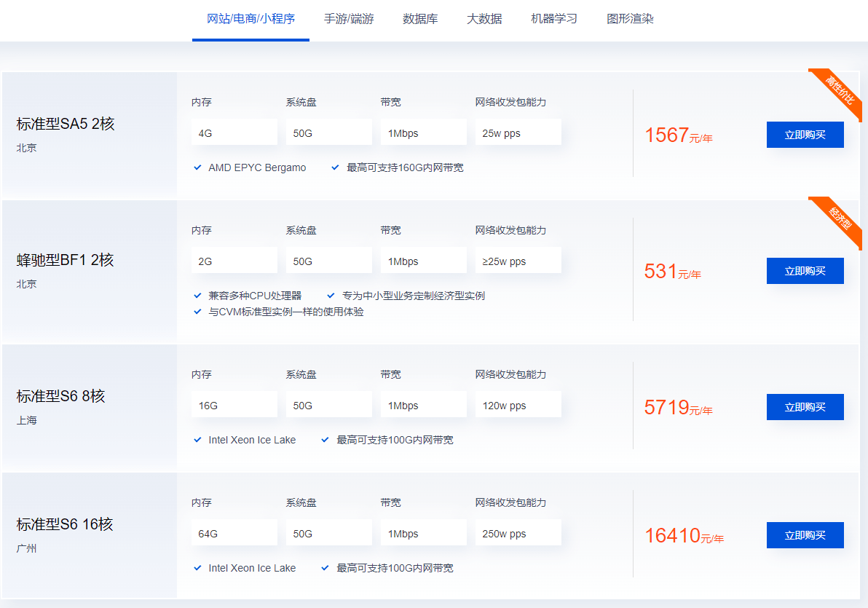
Task: Select the 网站/电商/小程序 tab
Action: (250, 19)
